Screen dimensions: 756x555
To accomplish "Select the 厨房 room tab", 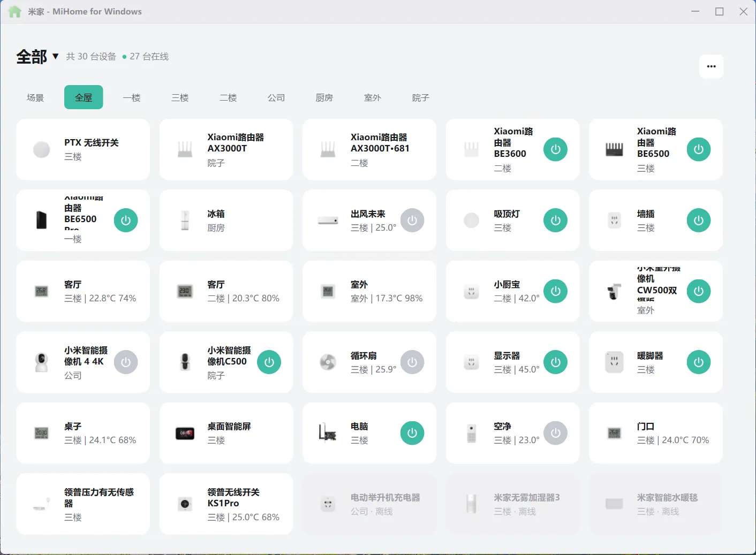I will tap(324, 97).
